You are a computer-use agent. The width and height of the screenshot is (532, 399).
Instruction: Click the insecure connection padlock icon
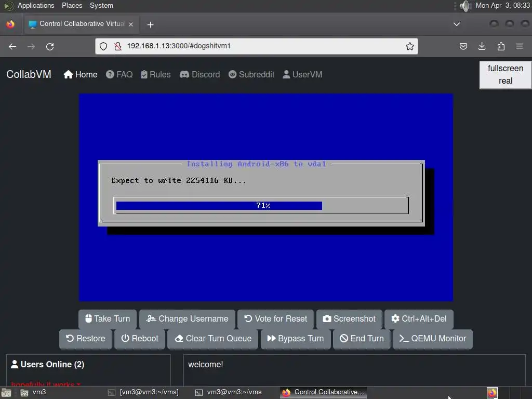[x=118, y=46]
